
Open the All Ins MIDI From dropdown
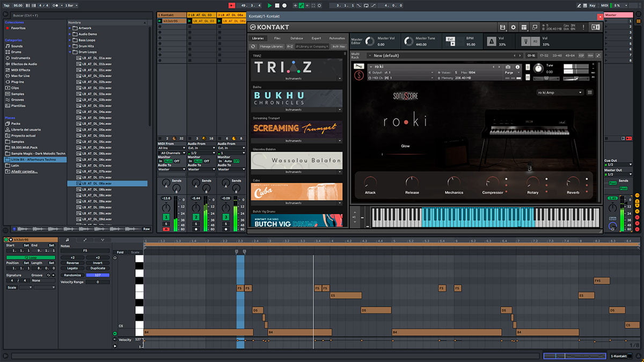[x=171, y=148]
